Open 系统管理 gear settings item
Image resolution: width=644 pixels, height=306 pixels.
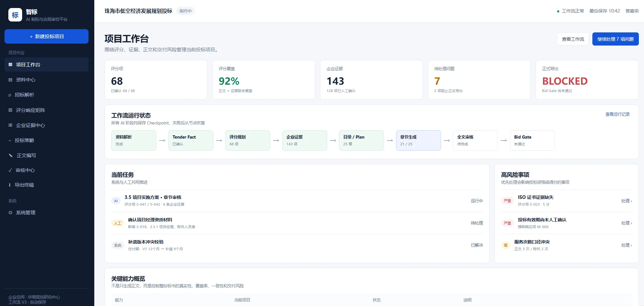point(47,213)
